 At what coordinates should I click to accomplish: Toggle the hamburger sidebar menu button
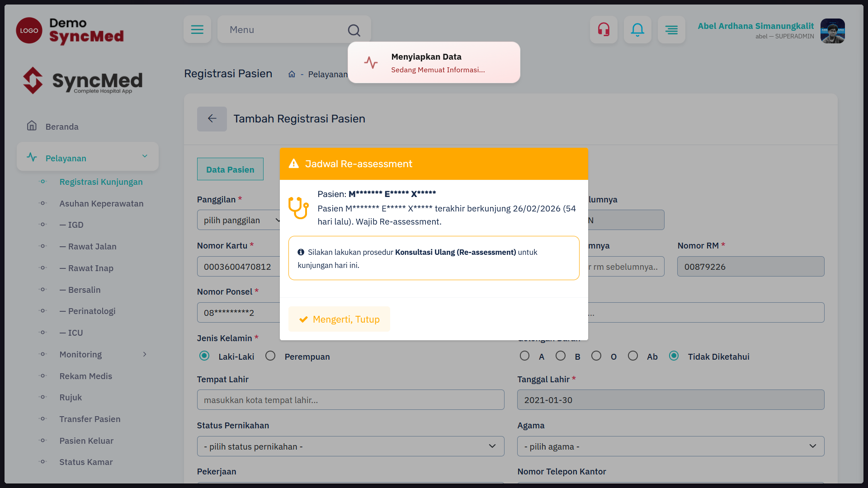coord(197,29)
